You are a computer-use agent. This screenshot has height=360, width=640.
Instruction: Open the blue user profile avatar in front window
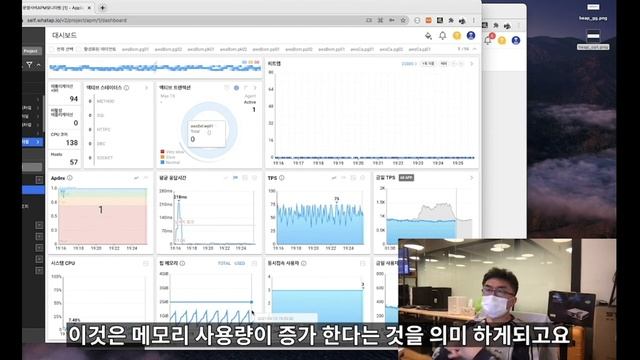point(471,36)
